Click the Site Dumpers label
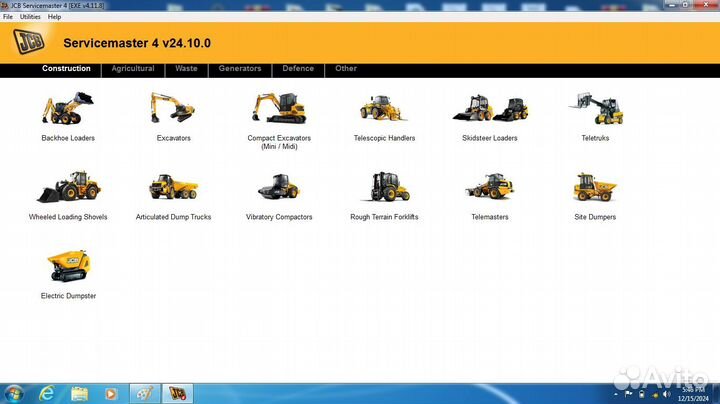720x404 pixels. pos(595,217)
